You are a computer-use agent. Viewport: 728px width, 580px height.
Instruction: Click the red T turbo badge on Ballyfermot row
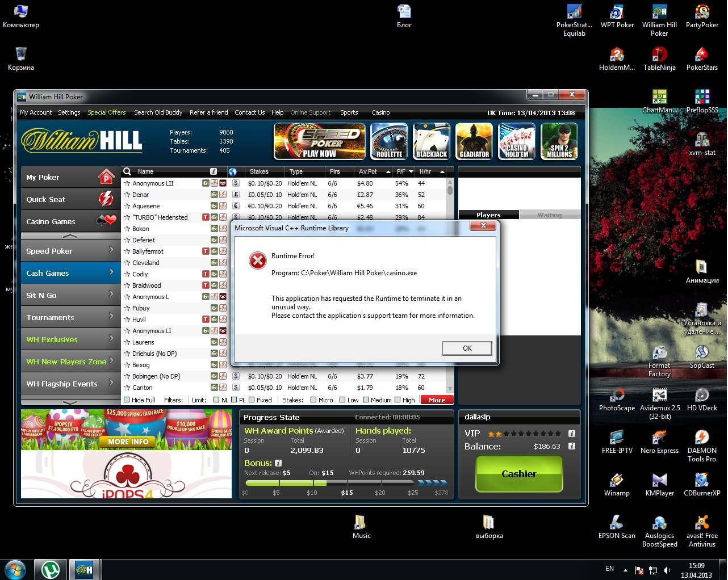coord(206,251)
